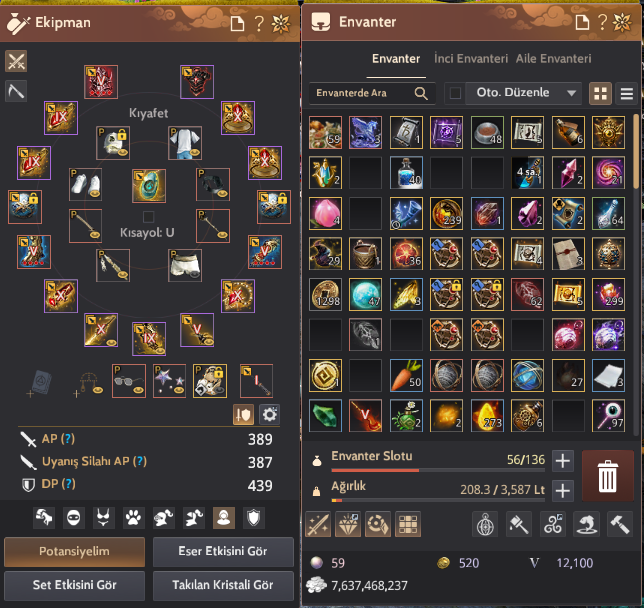This screenshot has width=644, height=608.
Task: Open the equipment settings gear icon
Action: click(269, 415)
